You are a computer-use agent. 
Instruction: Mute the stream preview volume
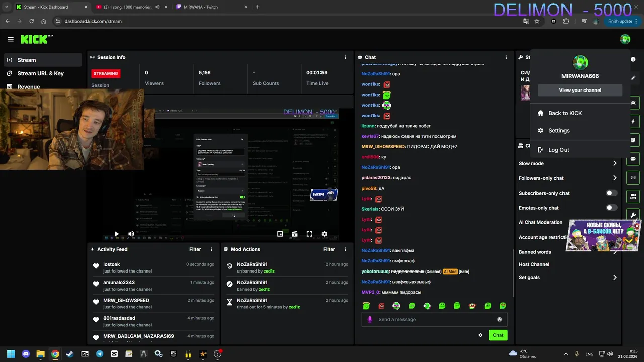click(x=131, y=234)
